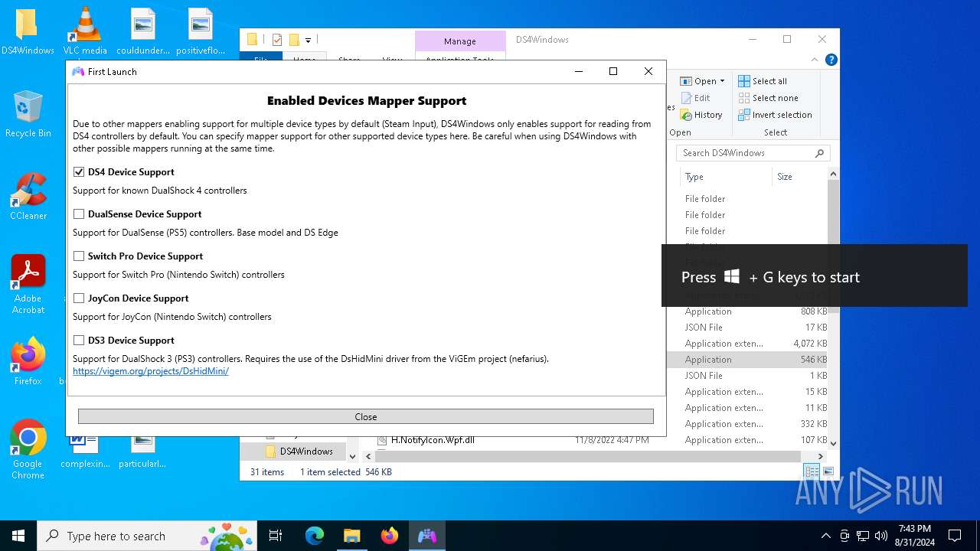Screen dimensions: 980x551
Task: Switch Explorer to details view icon
Action: coord(811,471)
